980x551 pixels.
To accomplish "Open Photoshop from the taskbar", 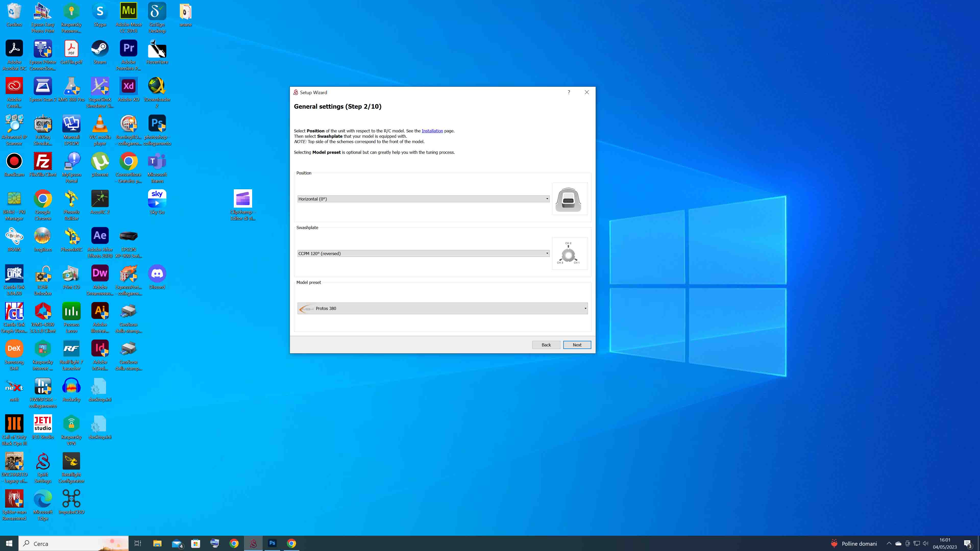I will (x=272, y=543).
